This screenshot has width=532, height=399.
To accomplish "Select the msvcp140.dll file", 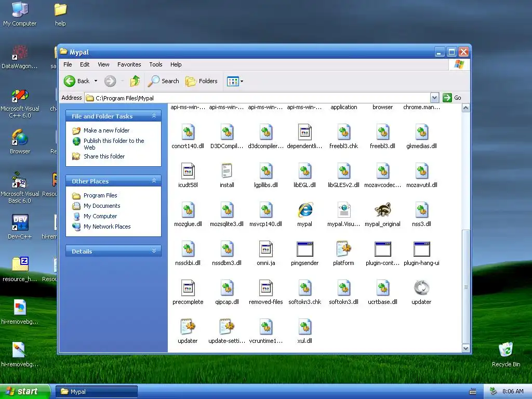I will click(x=266, y=215).
